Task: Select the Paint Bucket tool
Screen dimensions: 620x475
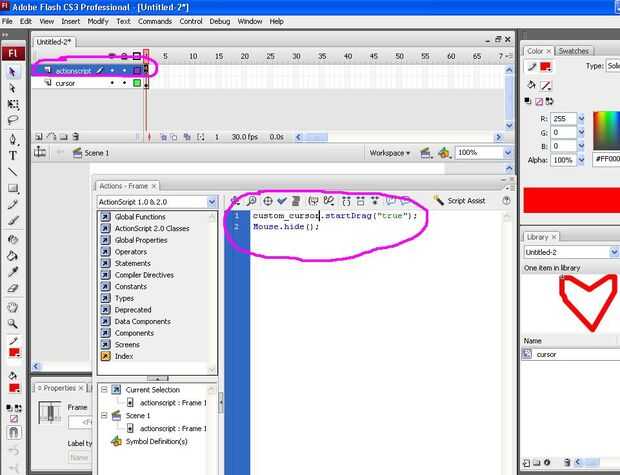Action: click(x=13, y=255)
